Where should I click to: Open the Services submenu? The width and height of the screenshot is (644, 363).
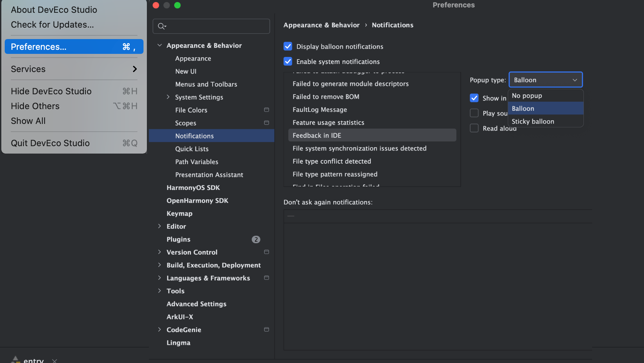click(x=74, y=69)
